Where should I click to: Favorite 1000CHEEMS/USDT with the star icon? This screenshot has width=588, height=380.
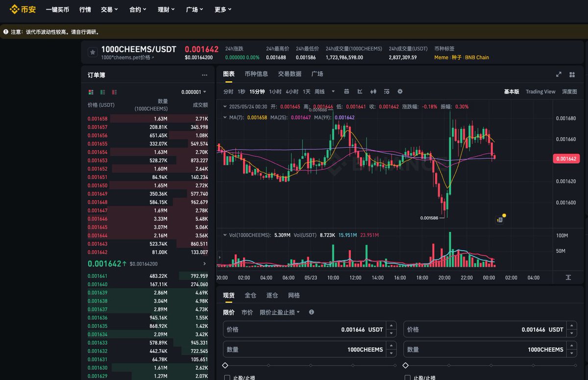[92, 52]
